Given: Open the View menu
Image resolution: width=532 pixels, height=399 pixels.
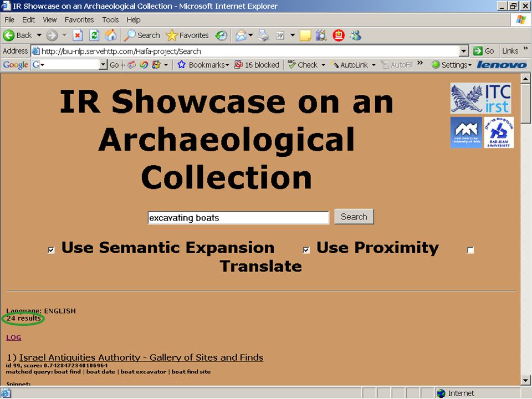Looking at the screenshot, I should [49, 20].
